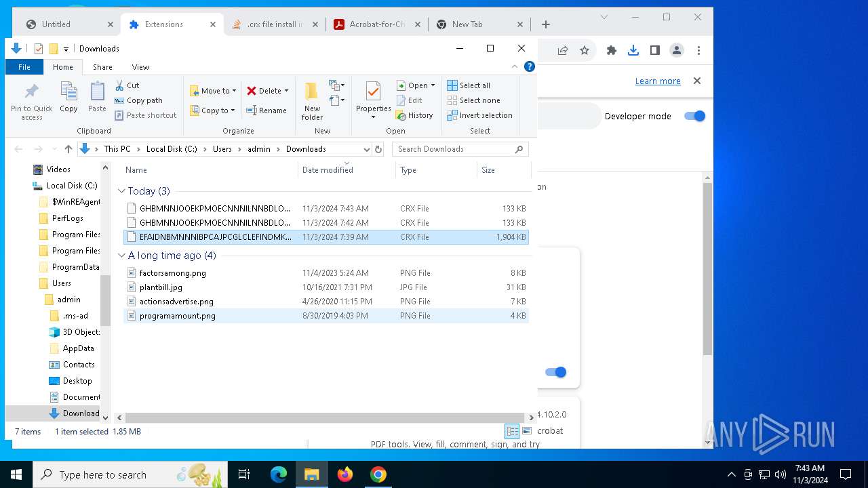Image resolution: width=868 pixels, height=488 pixels.
Task: Click the Edit command in Open group
Action: click(x=409, y=100)
